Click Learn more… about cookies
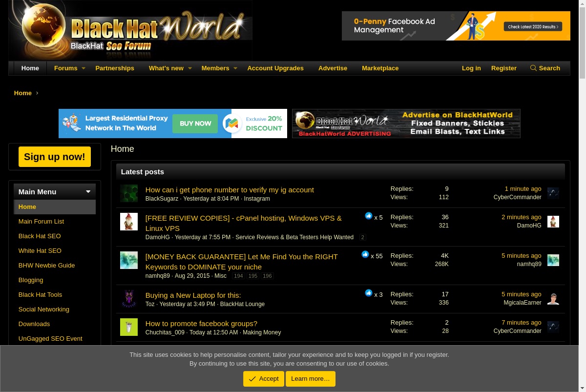The image size is (586, 392). pos(311,379)
